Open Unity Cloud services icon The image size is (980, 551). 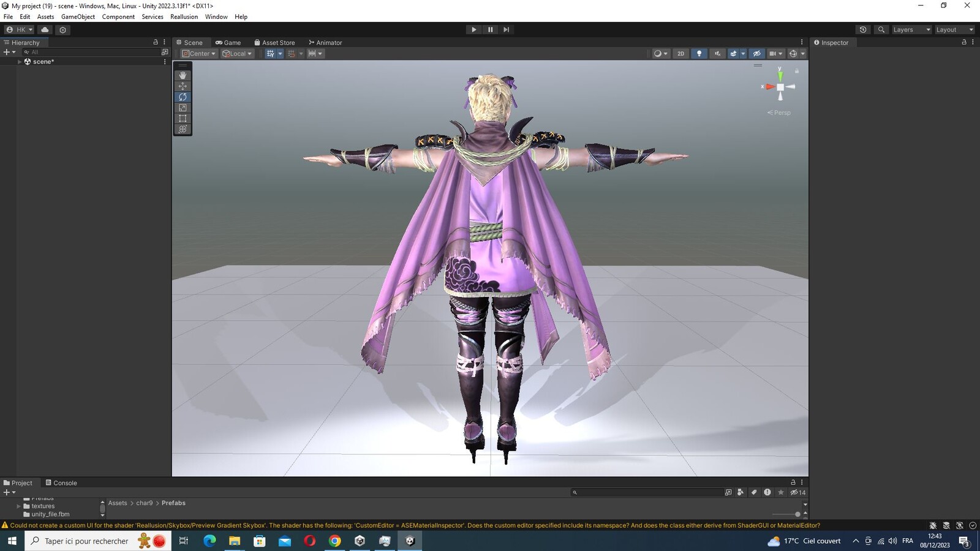pos(45,29)
